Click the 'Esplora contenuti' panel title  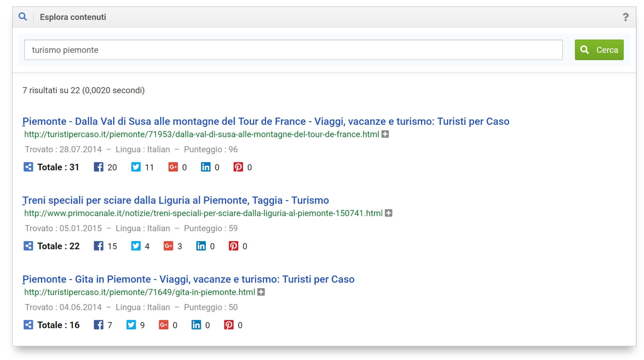pyautogui.click(x=73, y=17)
